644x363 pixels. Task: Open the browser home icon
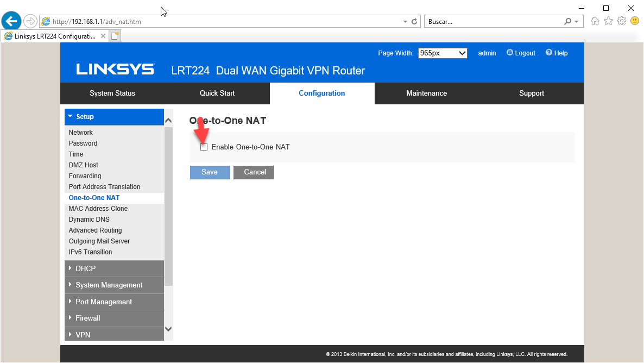[595, 21]
